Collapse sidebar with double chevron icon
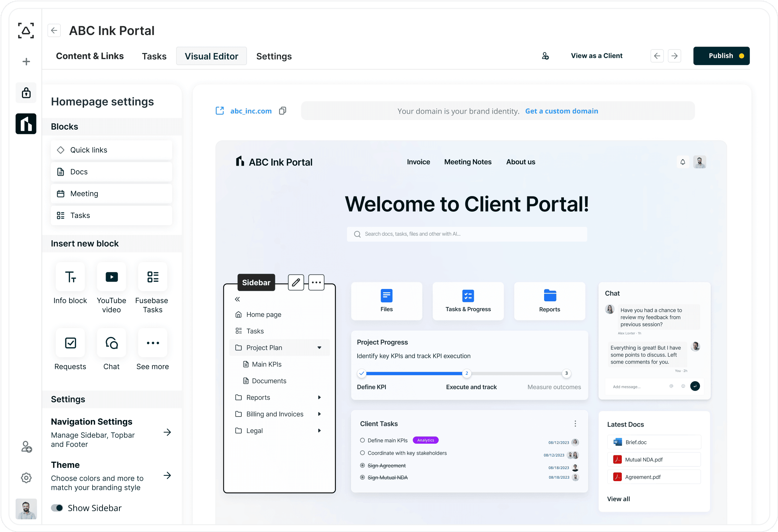778x532 pixels. pos(237,299)
